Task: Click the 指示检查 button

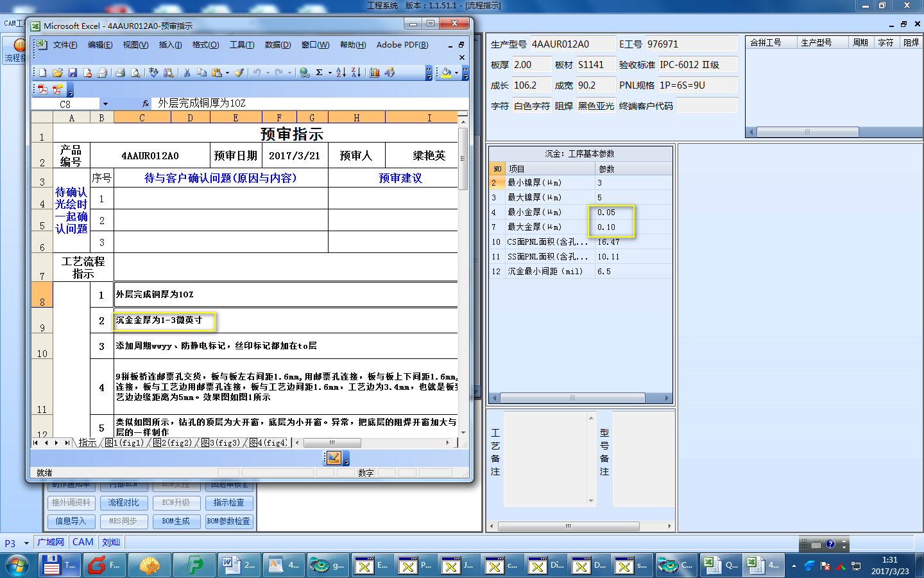Action: point(229,503)
